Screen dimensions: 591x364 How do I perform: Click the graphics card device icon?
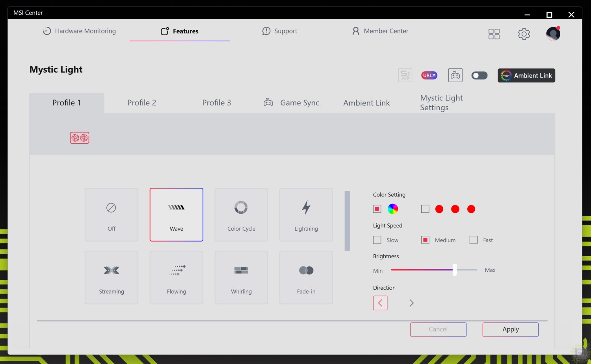[80, 138]
